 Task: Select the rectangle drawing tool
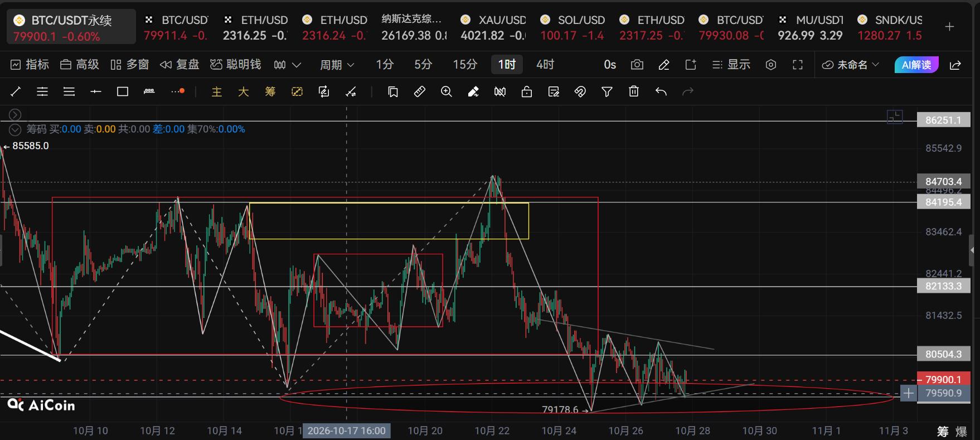pyautogui.click(x=123, y=91)
